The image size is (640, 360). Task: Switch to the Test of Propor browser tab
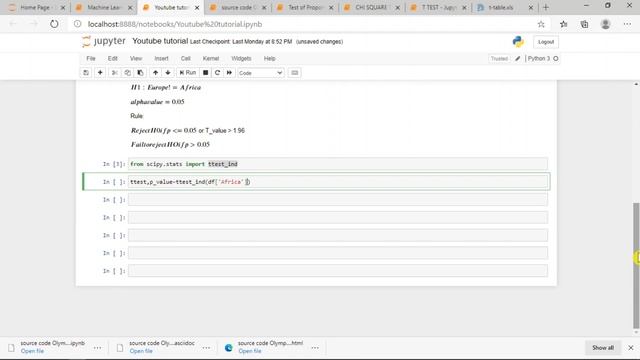click(304, 7)
